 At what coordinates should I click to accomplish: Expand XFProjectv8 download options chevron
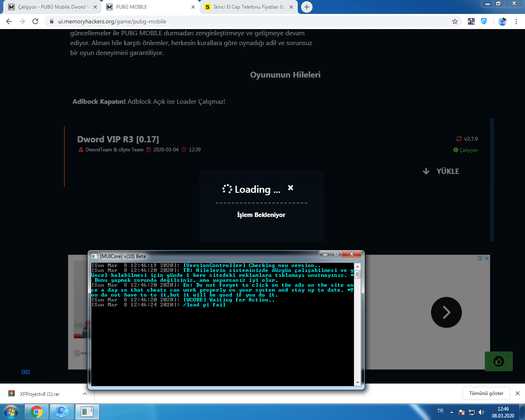[85, 394]
